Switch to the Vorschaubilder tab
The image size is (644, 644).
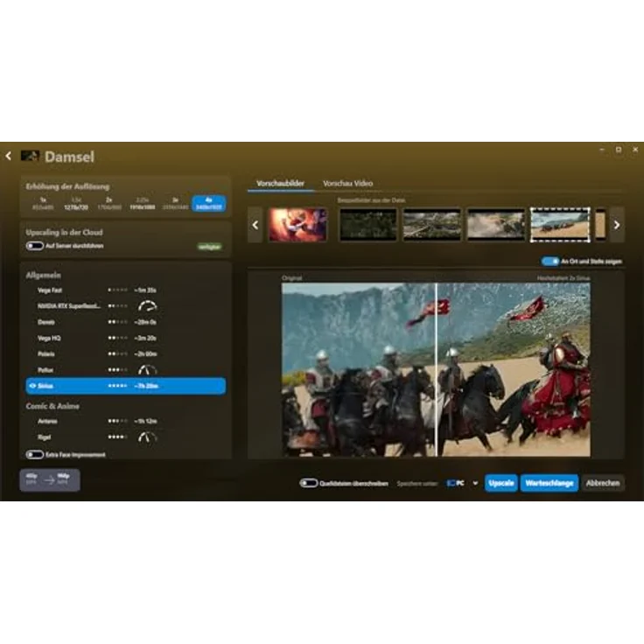pos(280,184)
